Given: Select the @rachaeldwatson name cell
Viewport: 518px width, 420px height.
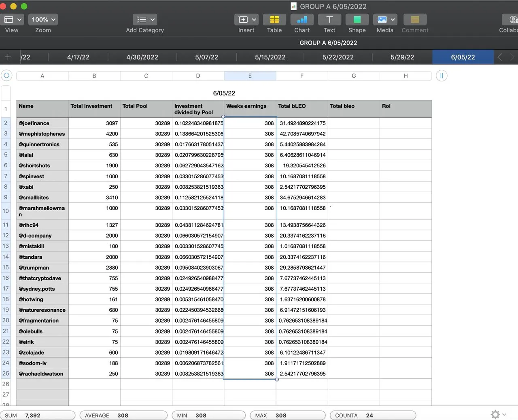Looking at the screenshot, I should (42, 374).
